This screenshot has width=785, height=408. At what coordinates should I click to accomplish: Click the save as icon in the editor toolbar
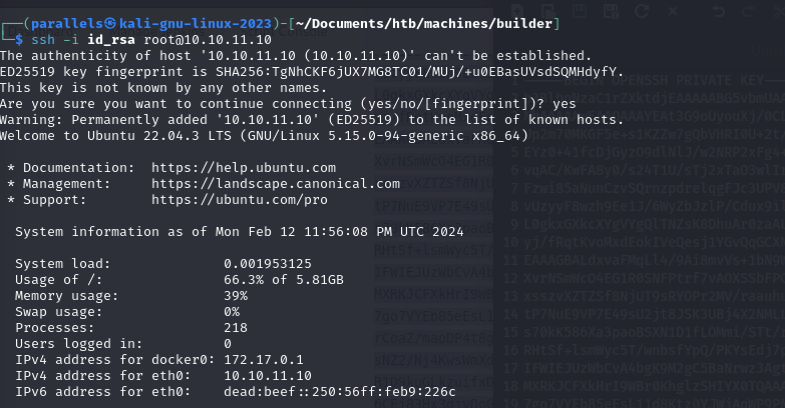611,11
